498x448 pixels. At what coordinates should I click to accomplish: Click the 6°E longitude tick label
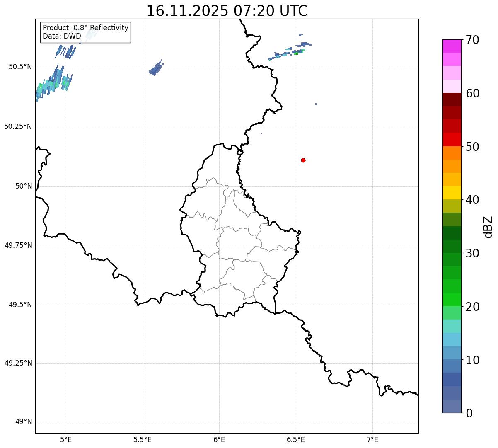[x=219, y=439]
